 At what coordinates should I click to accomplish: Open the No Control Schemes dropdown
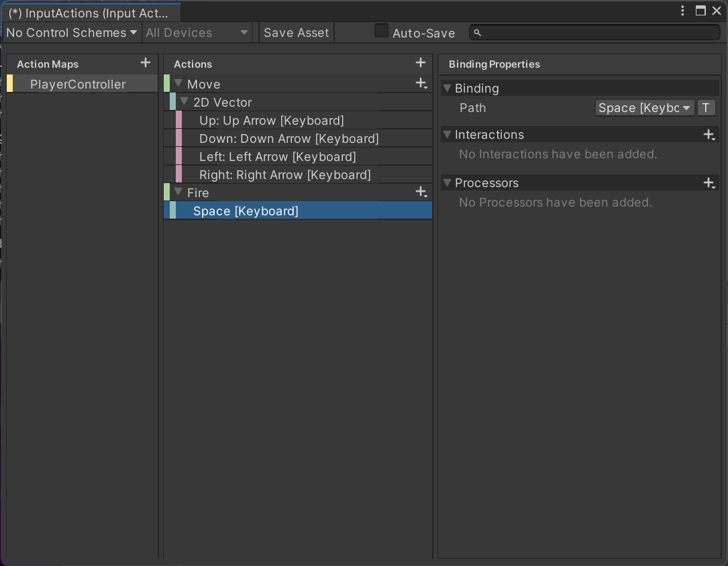72,32
